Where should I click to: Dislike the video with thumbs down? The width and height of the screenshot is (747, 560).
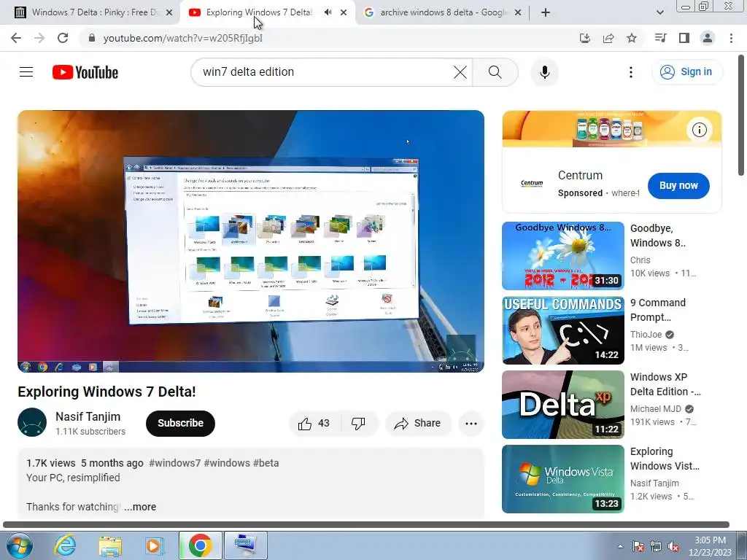click(x=358, y=424)
